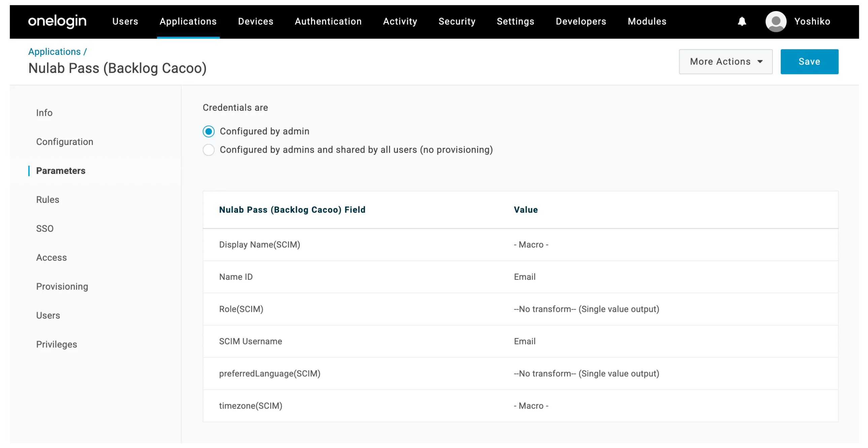Image resolution: width=868 pixels, height=448 pixels.
Task: Switch to the Rules sidebar tab
Action: [47, 200]
